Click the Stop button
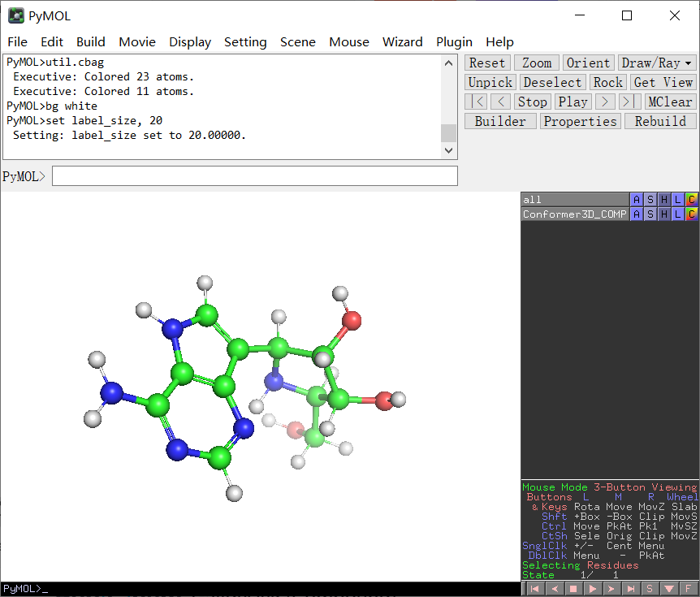The width and height of the screenshot is (700, 597). click(533, 102)
